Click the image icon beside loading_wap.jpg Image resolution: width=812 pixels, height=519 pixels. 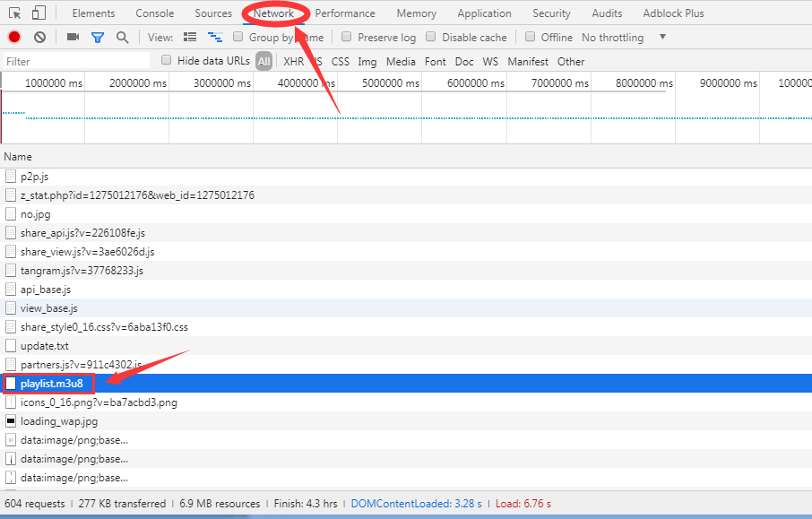(x=11, y=421)
